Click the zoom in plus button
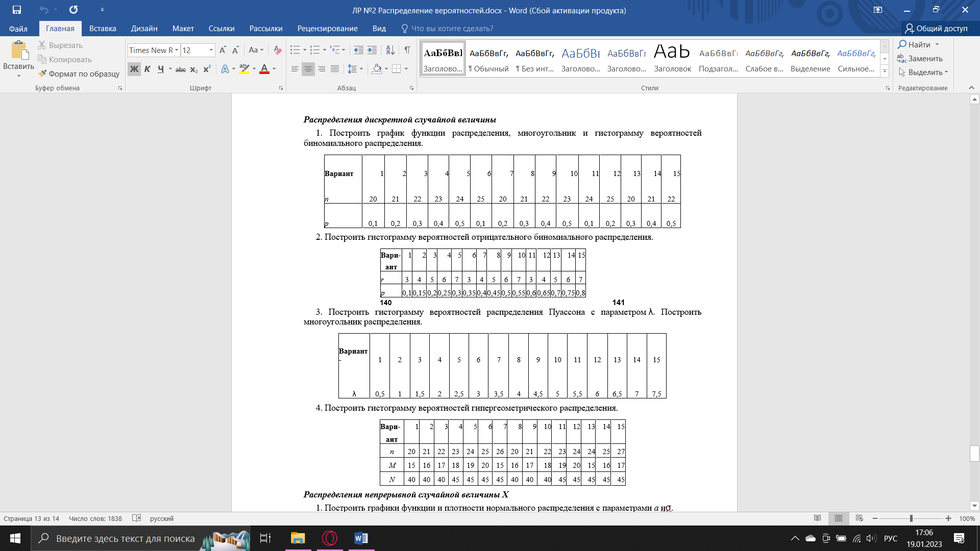 [948, 518]
